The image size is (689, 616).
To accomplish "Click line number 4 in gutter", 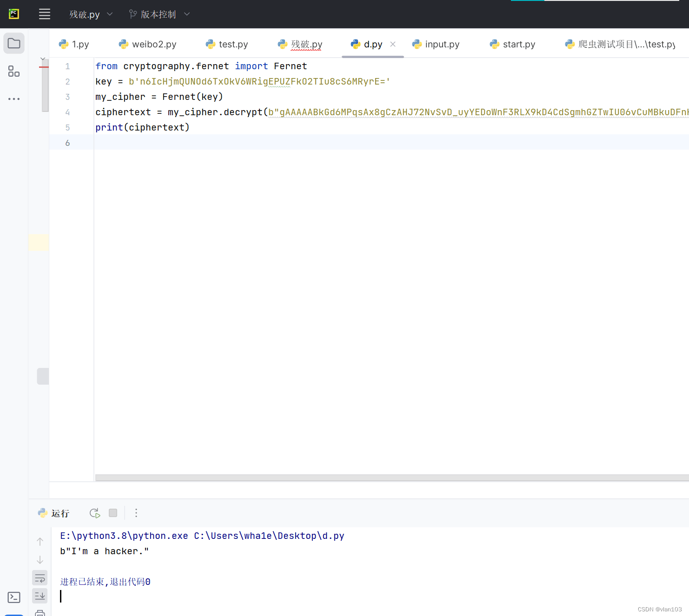I will [67, 112].
